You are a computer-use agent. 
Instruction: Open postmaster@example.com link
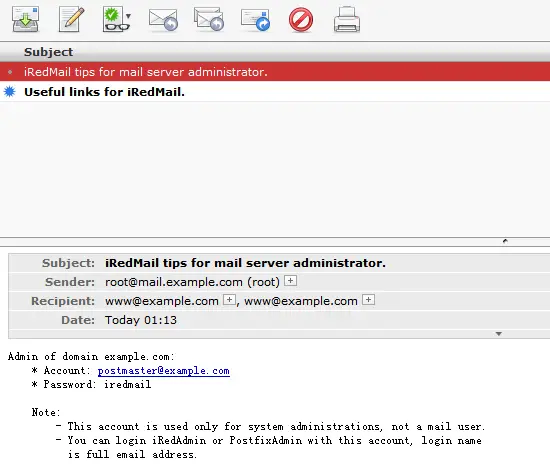coord(163,371)
